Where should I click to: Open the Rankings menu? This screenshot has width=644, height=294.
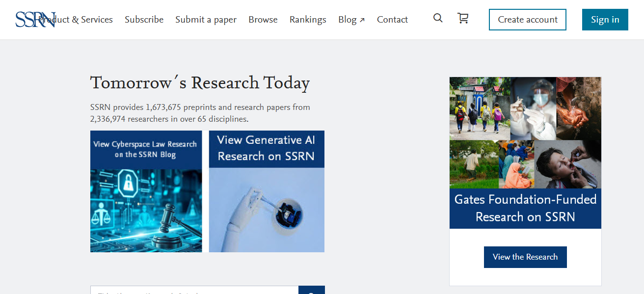(x=308, y=20)
